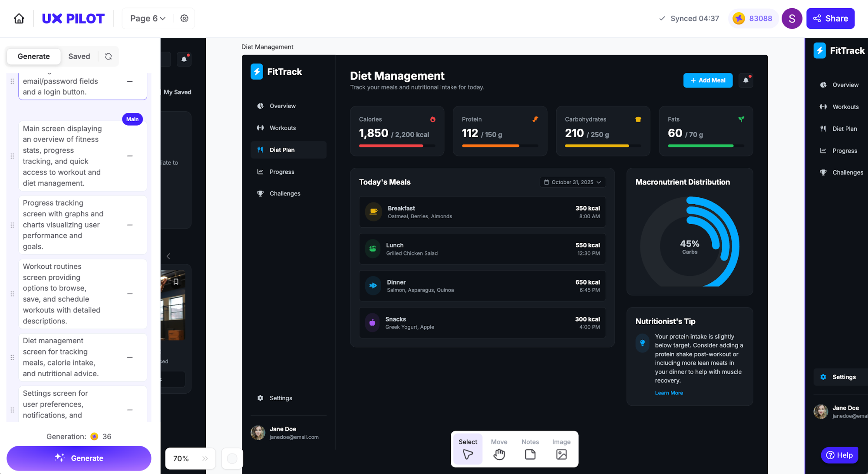Image resolution: width=868 pixels, height=474 pixels.
Task: Open page settings gear icon
Action: (184, 18)
